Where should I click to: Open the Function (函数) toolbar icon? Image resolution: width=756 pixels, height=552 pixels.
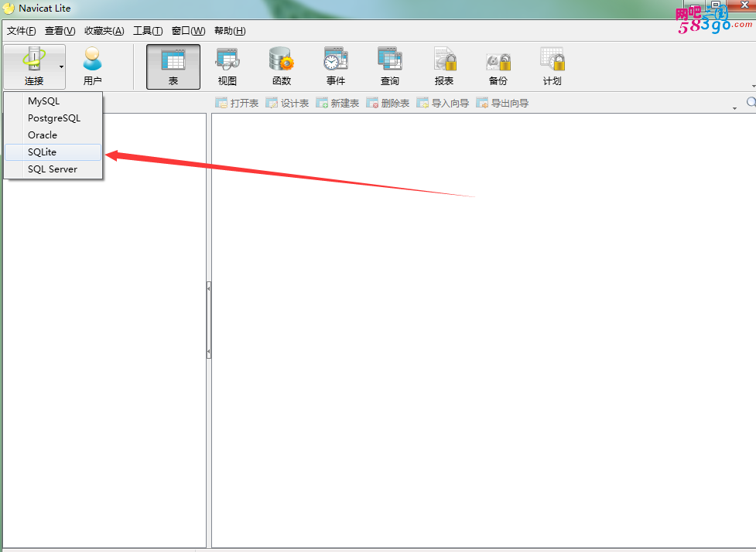(x=282, y=66)
